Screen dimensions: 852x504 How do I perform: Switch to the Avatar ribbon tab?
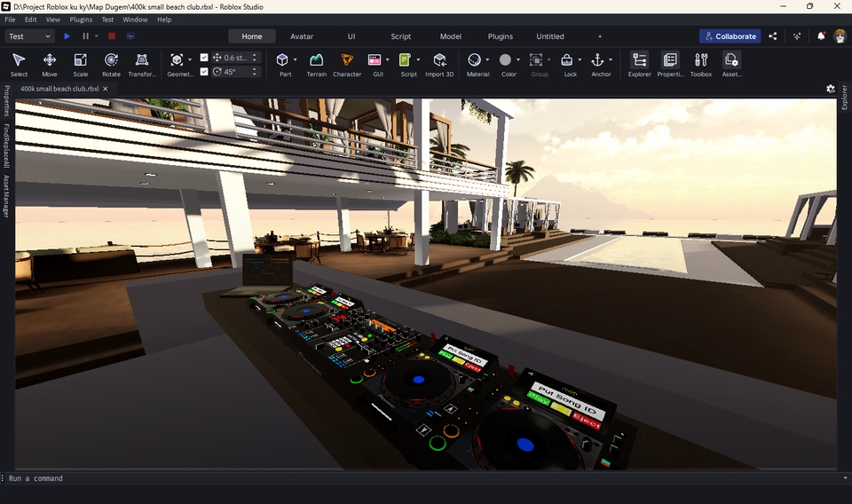(302, 36)
